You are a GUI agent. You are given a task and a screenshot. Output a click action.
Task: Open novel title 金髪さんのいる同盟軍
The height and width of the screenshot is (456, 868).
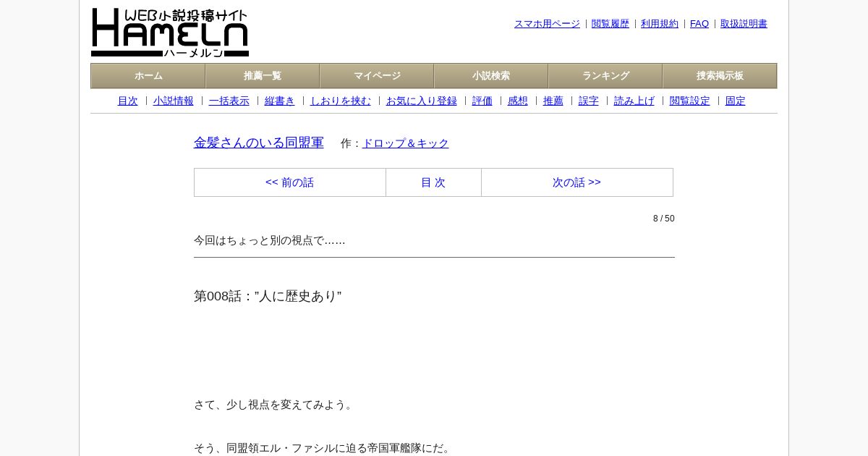[259, 143]
